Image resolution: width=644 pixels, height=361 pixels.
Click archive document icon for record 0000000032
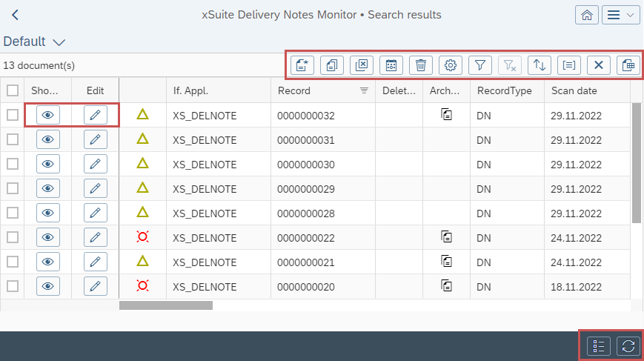[x=446, y=114]
